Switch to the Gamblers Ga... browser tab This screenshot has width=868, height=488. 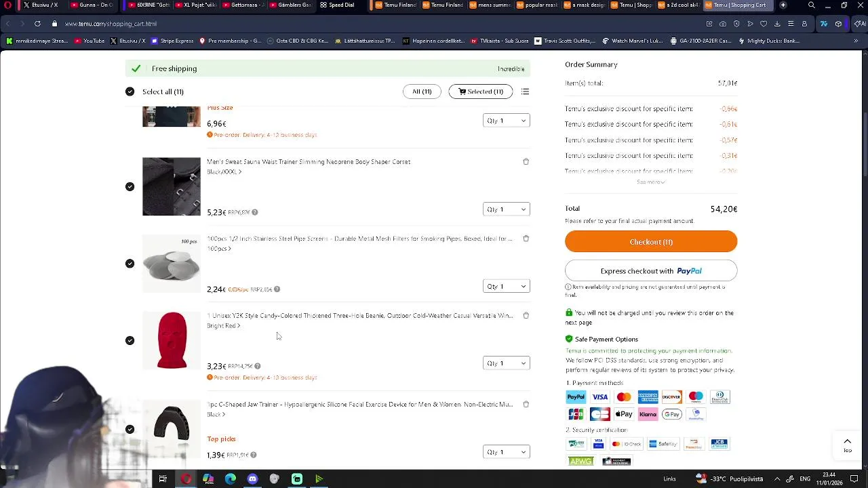coord(290,5)
